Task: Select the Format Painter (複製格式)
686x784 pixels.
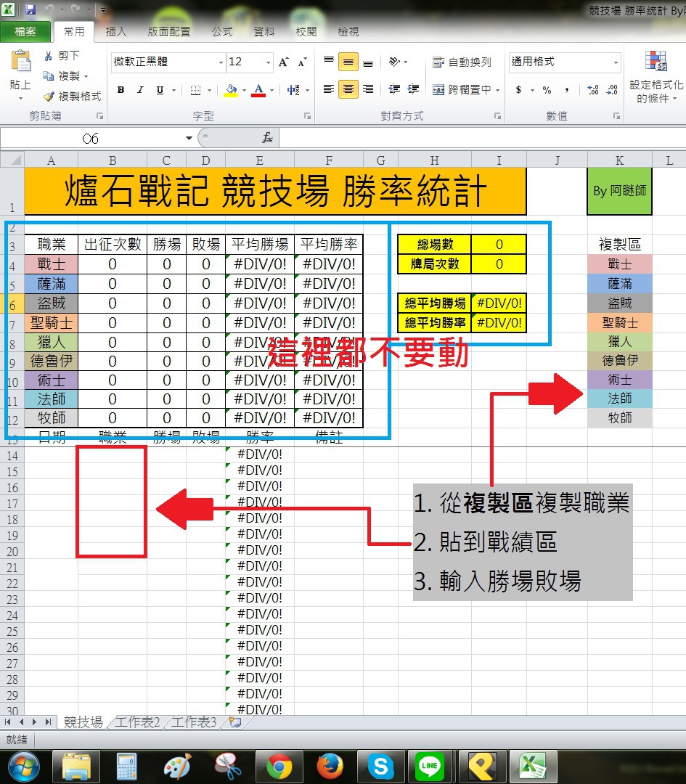Action: pyautogui.click(x=72, y=96)
